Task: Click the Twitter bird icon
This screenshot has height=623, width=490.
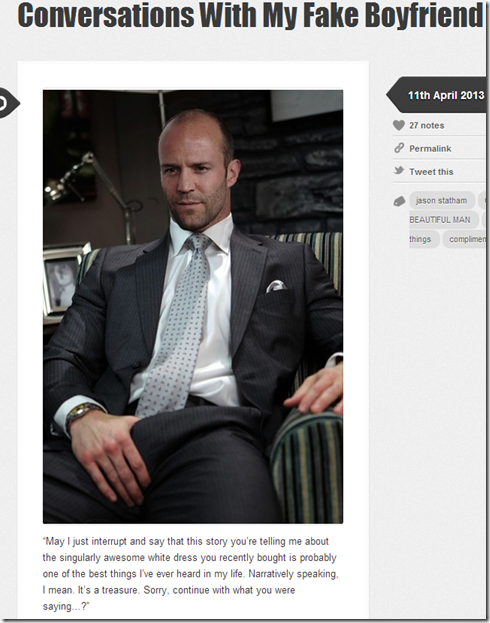Action: click(x=399, y=171)
